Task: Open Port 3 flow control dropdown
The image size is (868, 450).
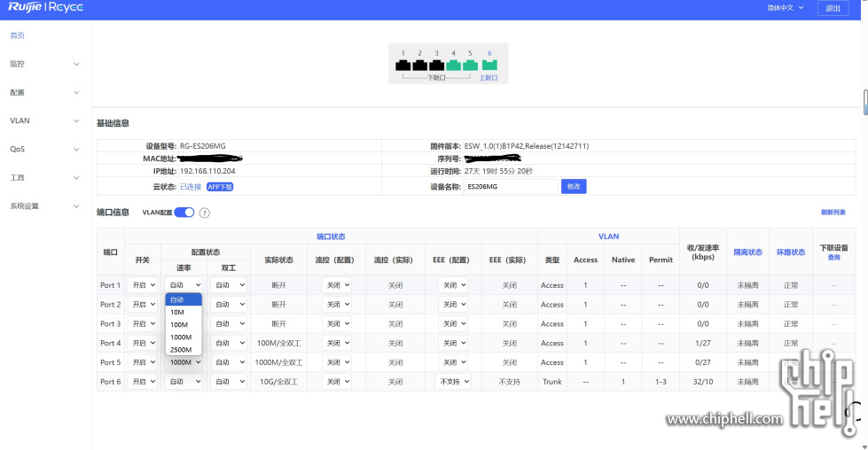Action: point(337,323)
